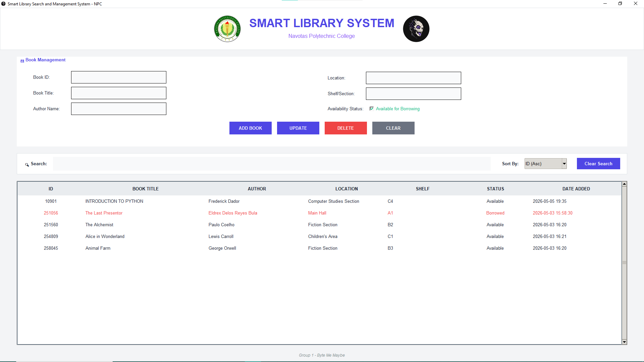Click the Book Management panel icon

[x=22, y=61]
